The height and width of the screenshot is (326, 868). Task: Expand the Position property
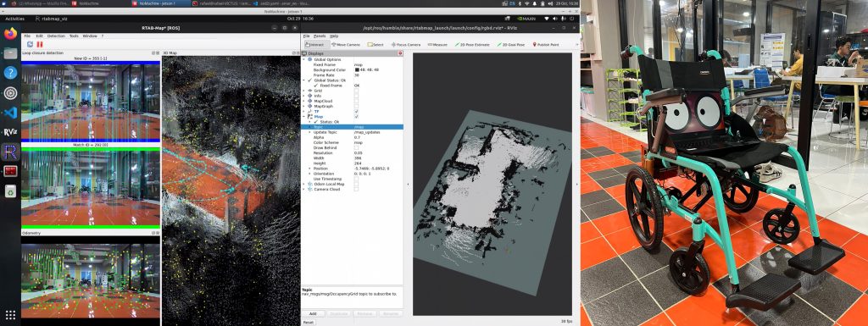click(309, 169)
